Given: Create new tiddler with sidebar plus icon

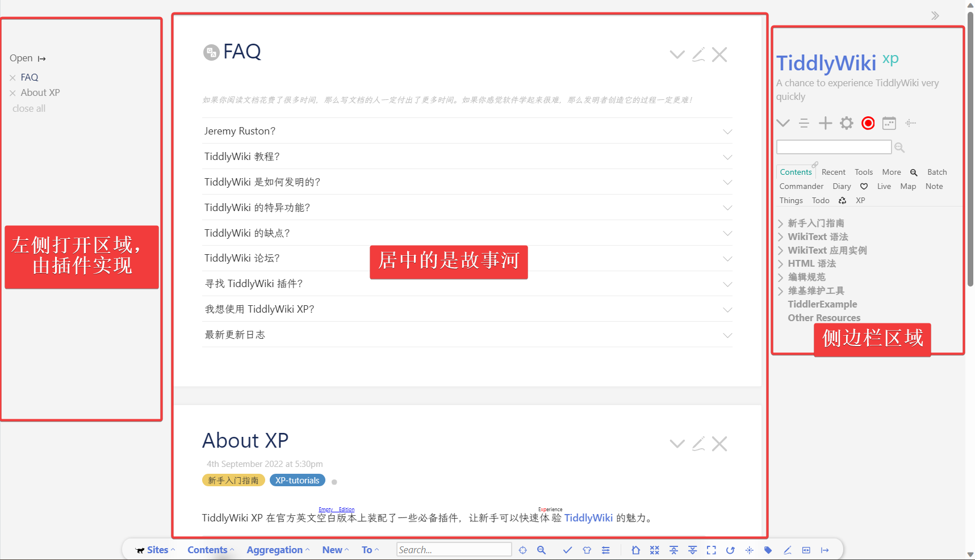Looking at the screenshot, I should tap(826, 123).
